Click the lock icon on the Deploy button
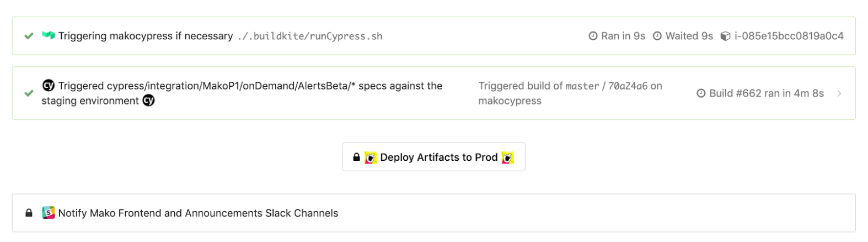The image size is (868, 242). pos(356,157)
